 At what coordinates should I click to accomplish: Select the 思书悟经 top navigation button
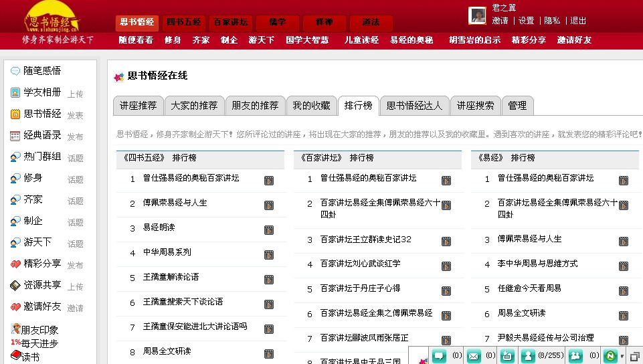click(x=137, y=22)
